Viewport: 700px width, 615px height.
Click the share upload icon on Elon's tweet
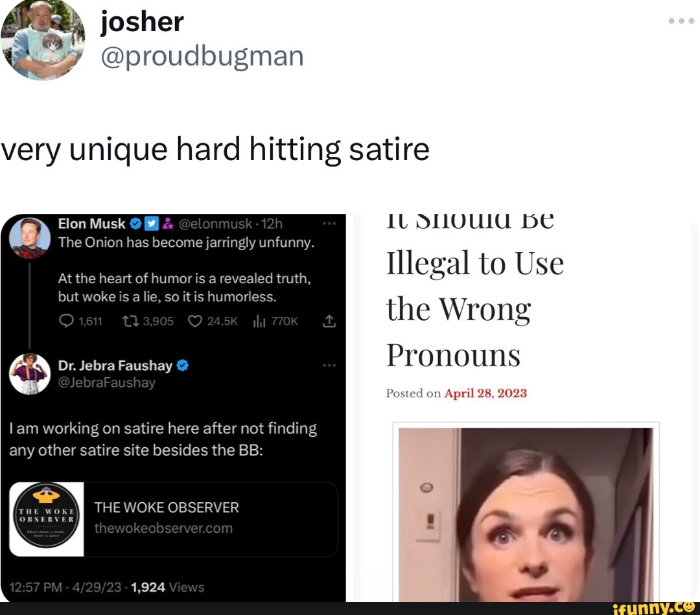pos(329,321)
